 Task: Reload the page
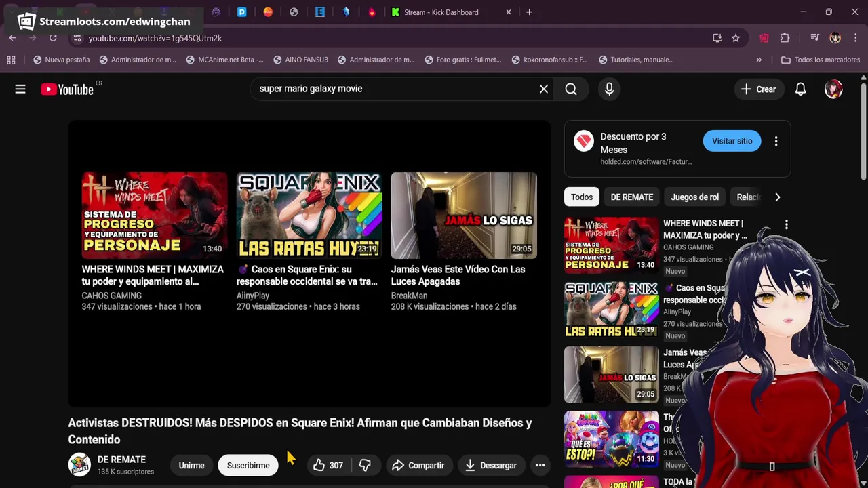click(x=53, y=38)
